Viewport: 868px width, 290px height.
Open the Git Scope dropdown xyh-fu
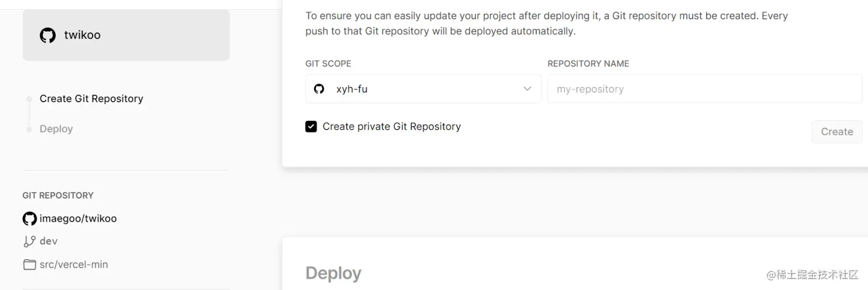423,89
